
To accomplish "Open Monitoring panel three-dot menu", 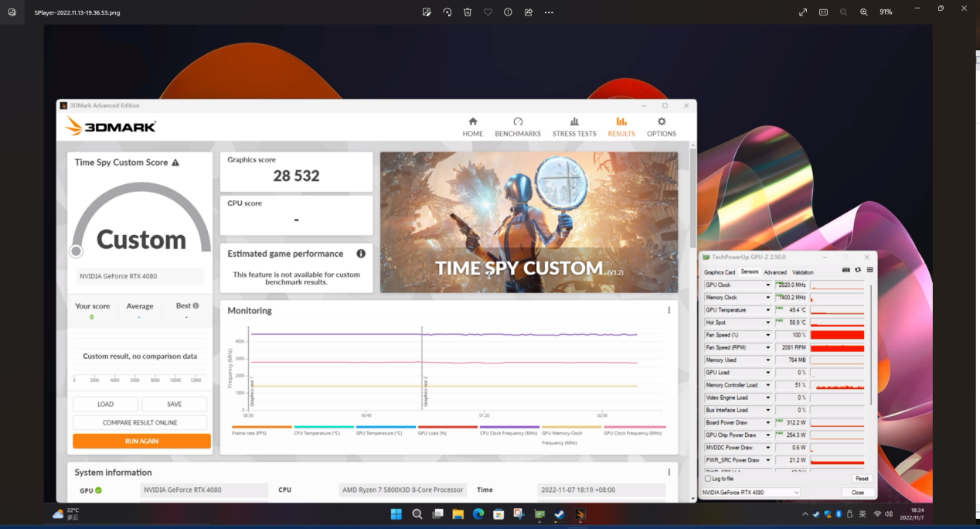I will [x=669, y=311].
